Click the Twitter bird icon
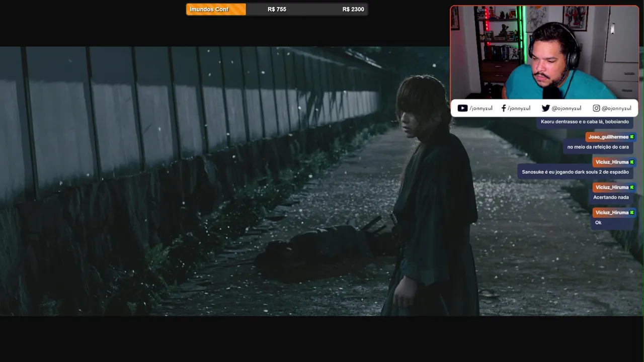 pyautogui.click(x=546, y=108)
